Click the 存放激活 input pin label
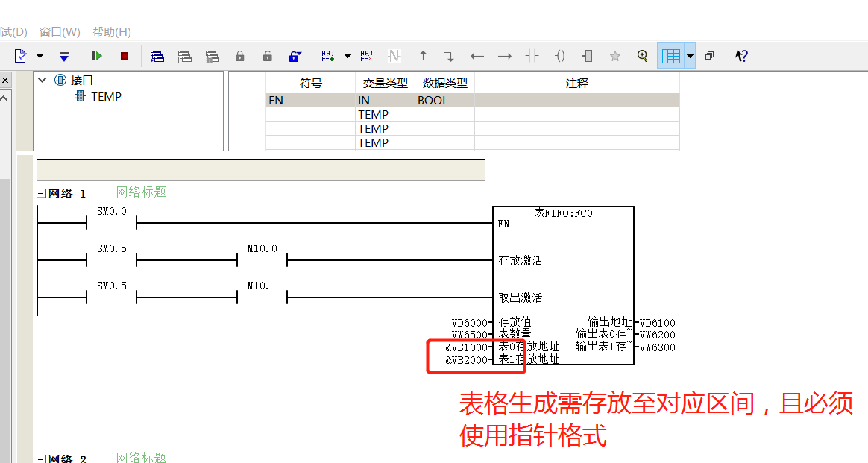The height and width of the screenshot is (463, 868). 521,260
